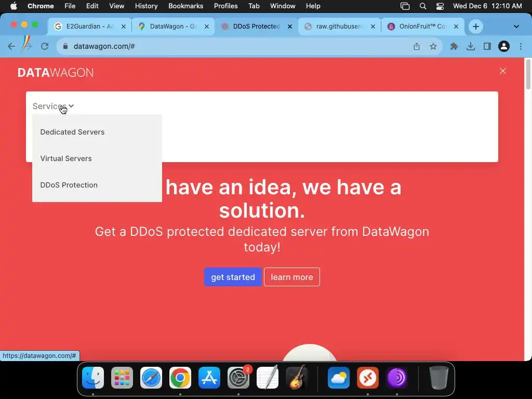Open TextEdit from the Dock
The width and height of the screenshot is (532, 399).
pos(268,378)
